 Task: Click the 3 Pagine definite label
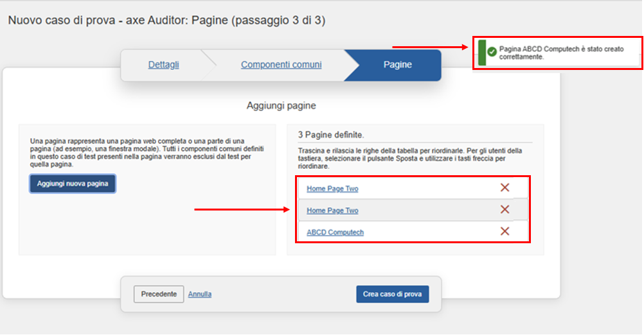[x=331, y=135]
